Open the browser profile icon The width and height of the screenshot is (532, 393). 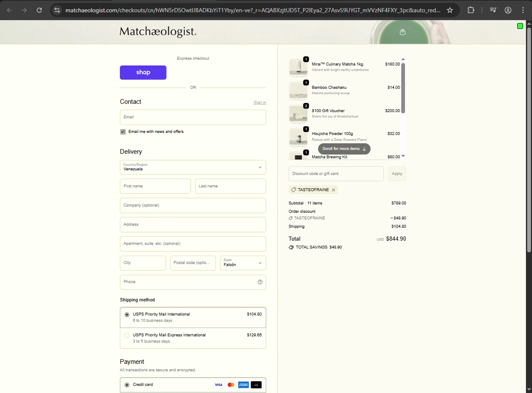pos(508,10)
